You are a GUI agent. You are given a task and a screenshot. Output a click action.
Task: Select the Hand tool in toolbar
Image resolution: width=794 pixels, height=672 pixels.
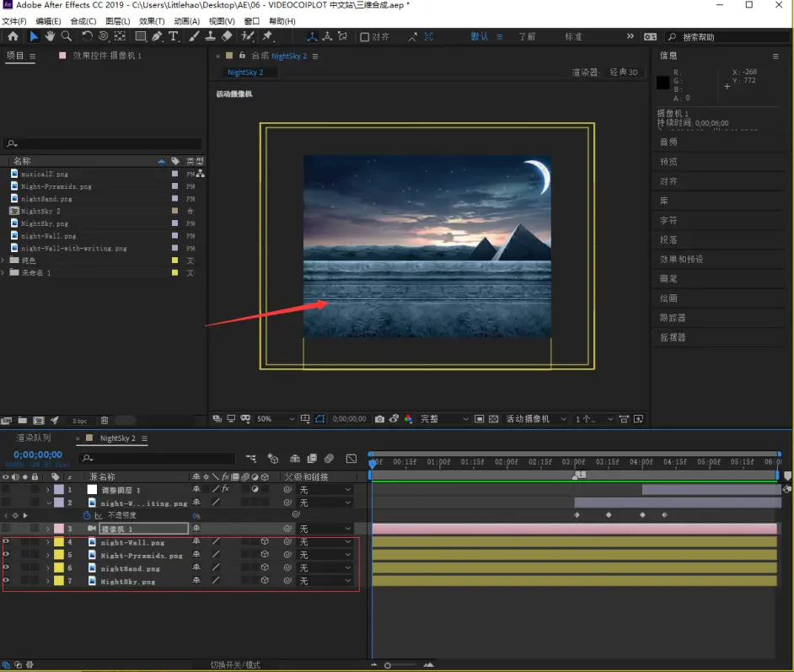point(50,37)
